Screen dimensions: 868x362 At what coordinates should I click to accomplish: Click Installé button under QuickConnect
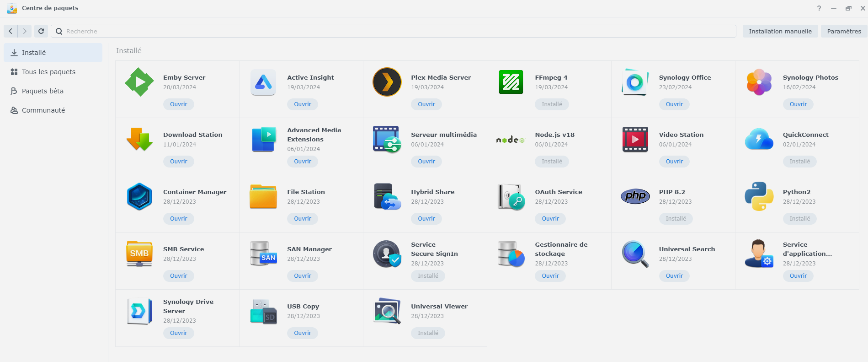pos(800,162)
